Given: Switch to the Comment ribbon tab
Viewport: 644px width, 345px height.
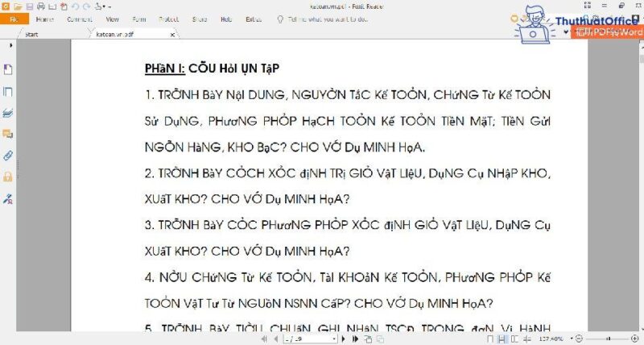Looking at the screenshot, I should tap(79, 19).
